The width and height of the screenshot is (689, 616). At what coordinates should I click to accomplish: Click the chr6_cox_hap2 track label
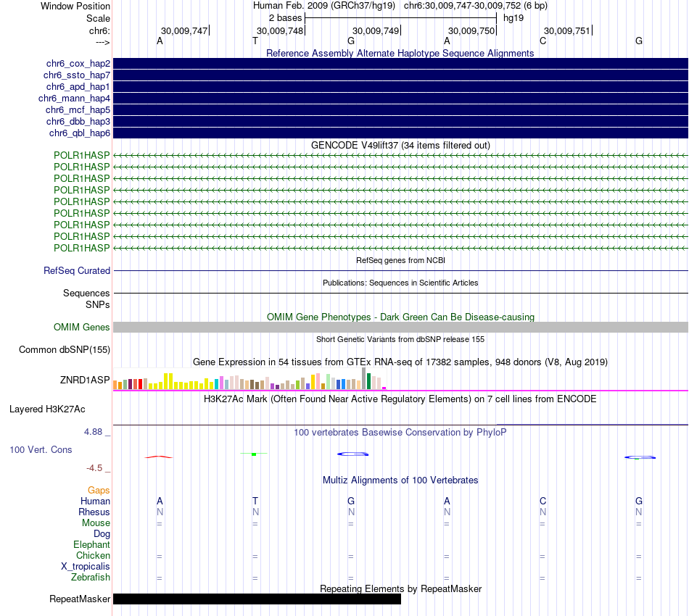tap(78, 64)
